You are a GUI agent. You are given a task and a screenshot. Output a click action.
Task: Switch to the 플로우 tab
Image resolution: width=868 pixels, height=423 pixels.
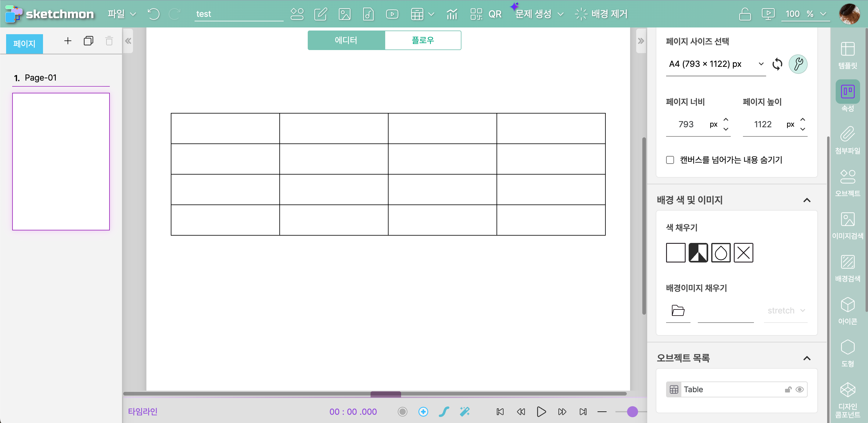click(422, 40)
